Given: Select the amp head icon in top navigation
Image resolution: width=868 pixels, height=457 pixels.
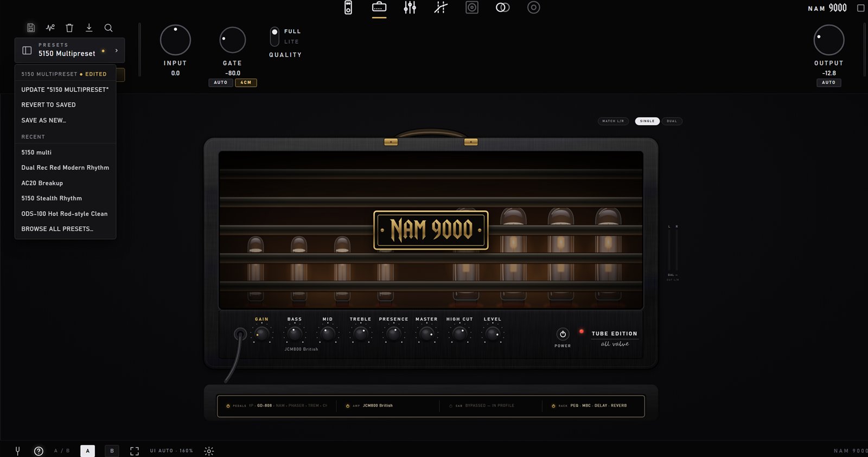Looking at the screenshot, I should pos(379,7).
